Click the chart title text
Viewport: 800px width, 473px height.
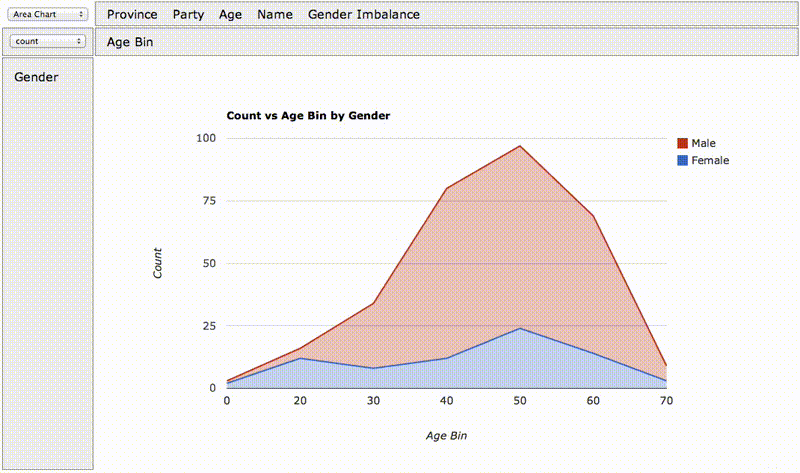pos(308,116)
